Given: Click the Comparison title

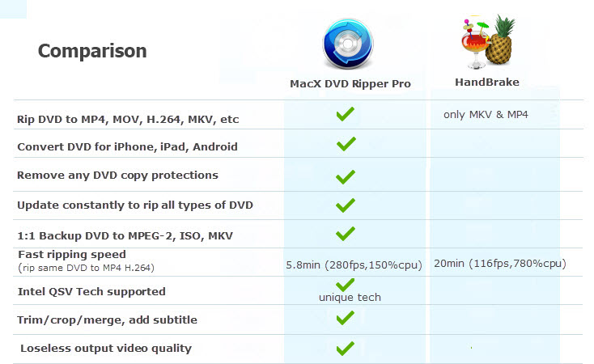Looking at the screenshot, I should [92, 51].
